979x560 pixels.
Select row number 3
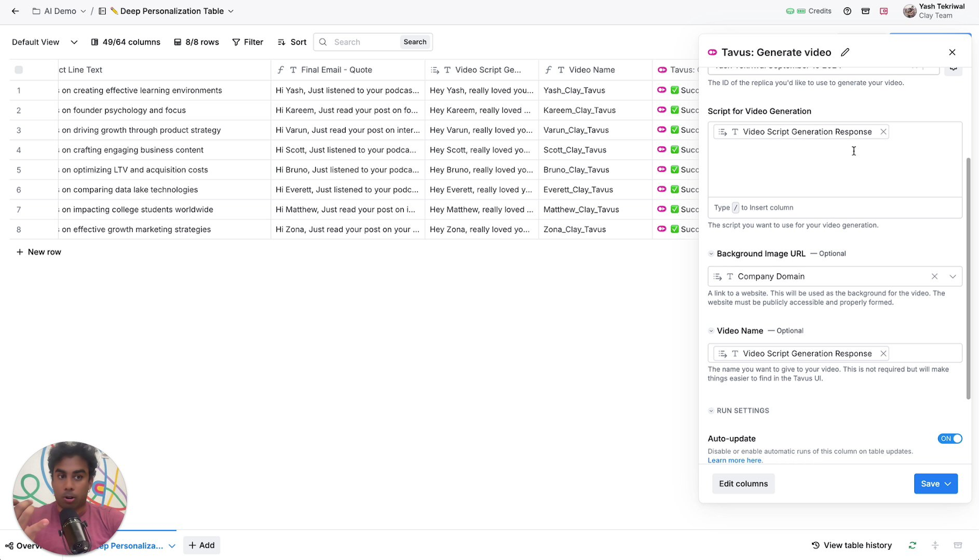[x=19, y=130]
